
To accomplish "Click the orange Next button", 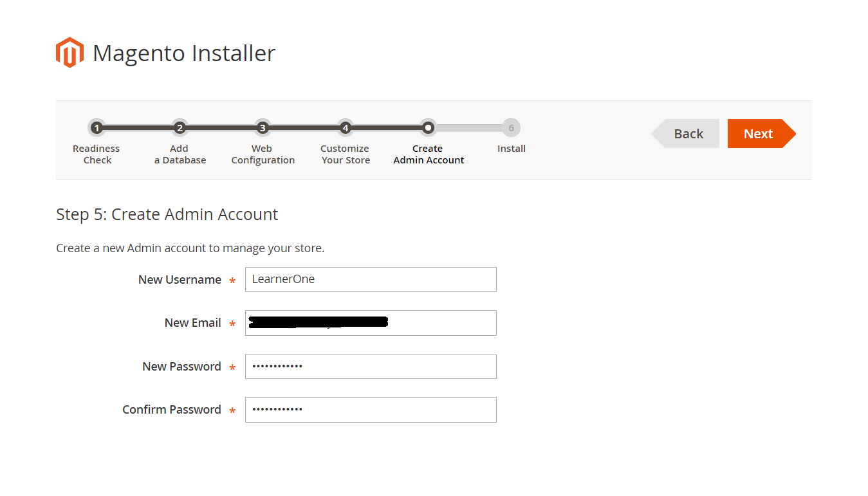I will 762,134.
